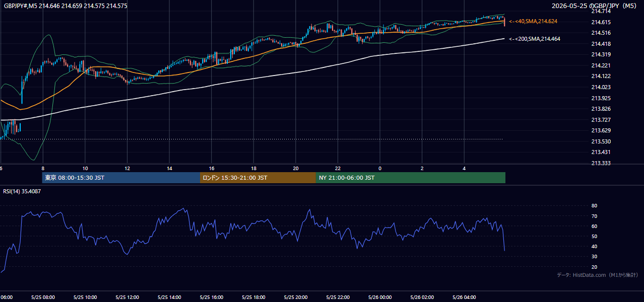
Task: Click the 06:00 label on bottom time axis
Action: point(7,297)
